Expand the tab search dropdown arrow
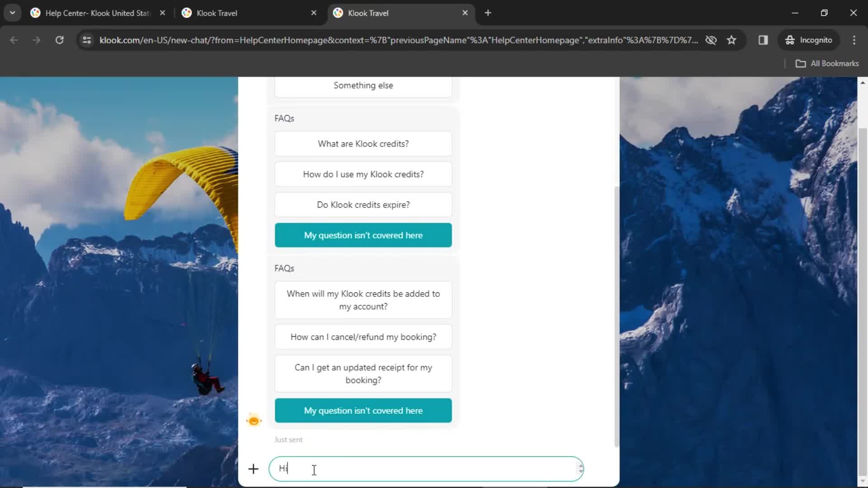Image resolution: width=868 pixels, height=488 pixels. pyautogui.click(x=13, y=13)
